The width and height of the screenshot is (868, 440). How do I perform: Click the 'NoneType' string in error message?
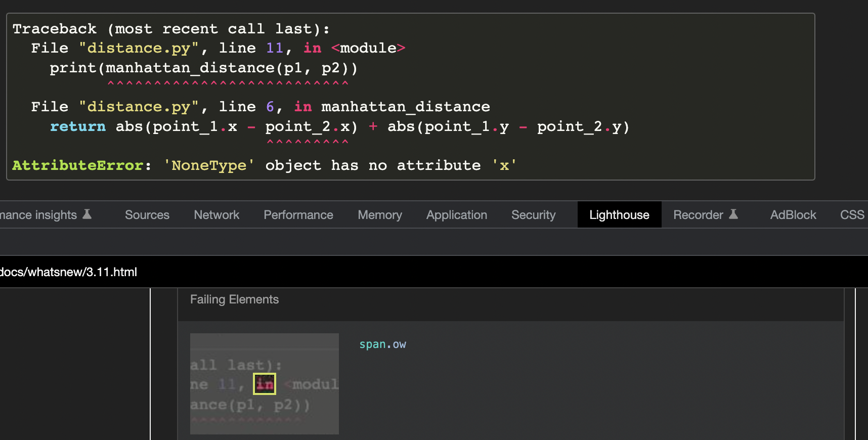coord(209,165)
